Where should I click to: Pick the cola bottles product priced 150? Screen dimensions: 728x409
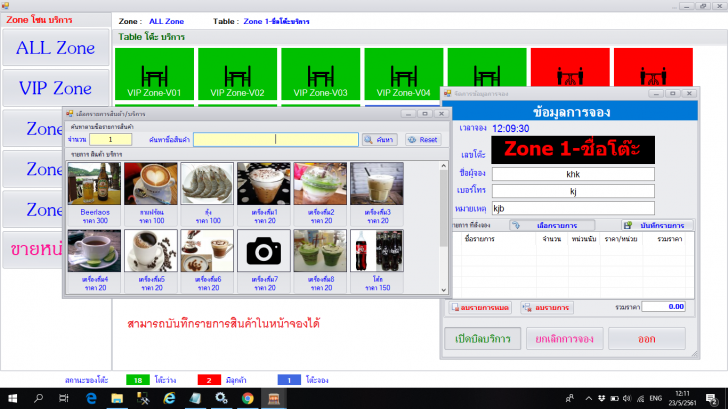(377, 251)
